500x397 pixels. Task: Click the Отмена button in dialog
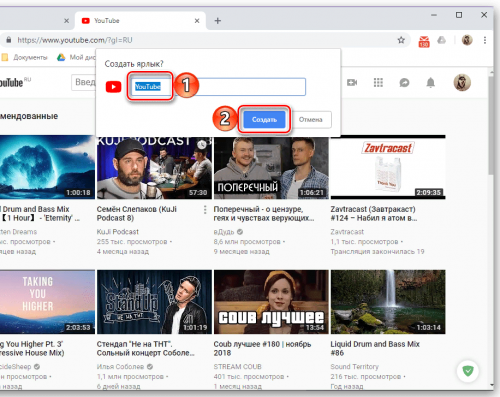[310, 120]
